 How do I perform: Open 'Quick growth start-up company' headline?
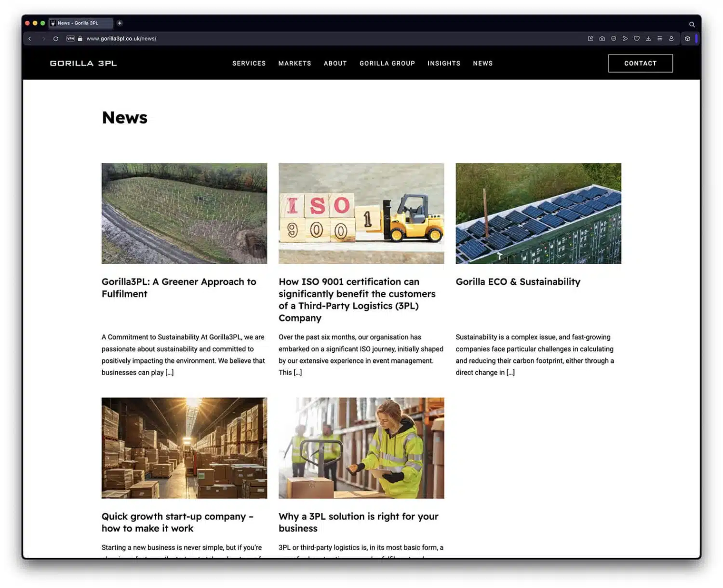click(x=177, y=522)
